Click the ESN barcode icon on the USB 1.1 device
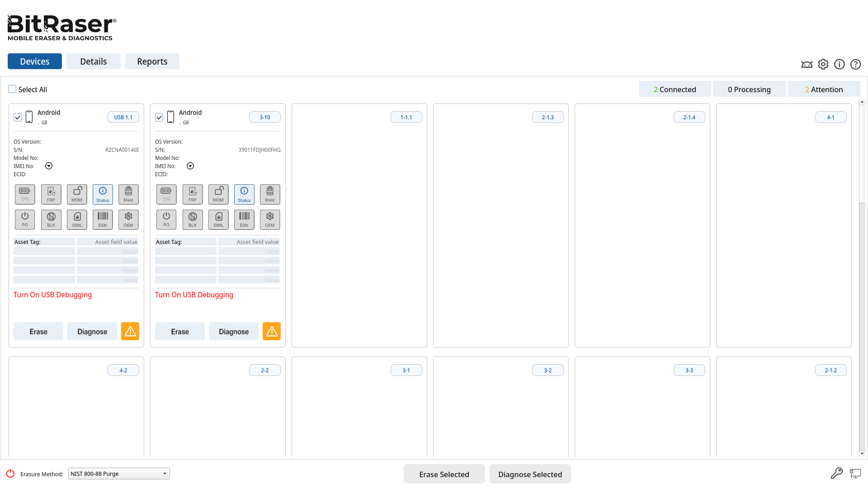This screenshot has width=868, height=488. 103,220
